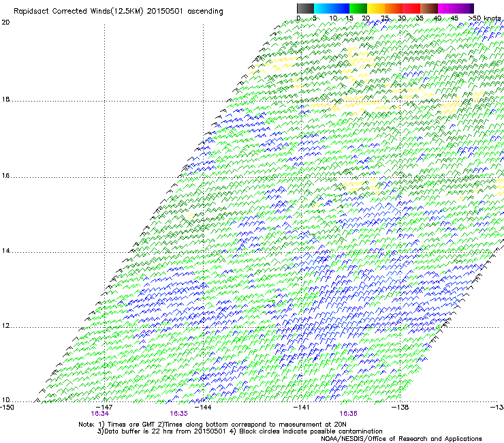The width and height of the screenshot is (504, 443).
Task: Click the 'correspond to measurement at 20N' note
Action: coord(289,425)
